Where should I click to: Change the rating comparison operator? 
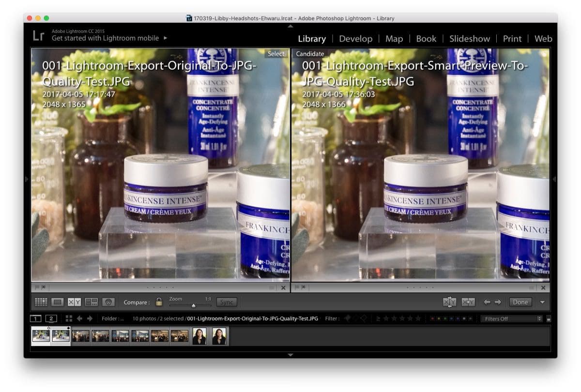click(378, 318)
